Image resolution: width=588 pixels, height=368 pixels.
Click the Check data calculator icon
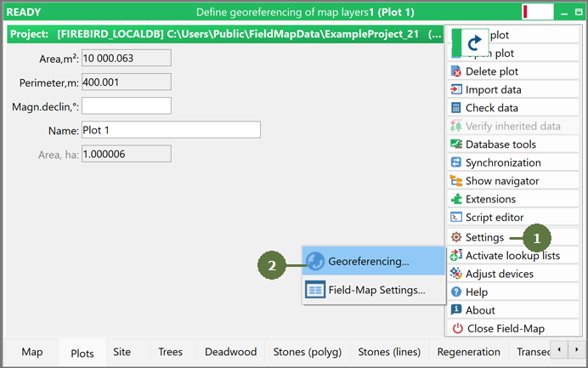click(456, 108)
